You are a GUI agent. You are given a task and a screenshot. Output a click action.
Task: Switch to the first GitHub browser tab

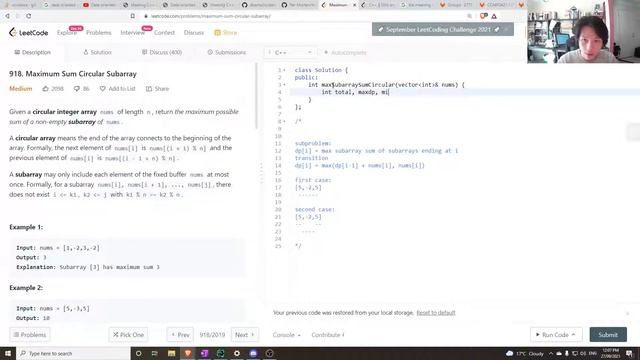(x=260, y=5)
